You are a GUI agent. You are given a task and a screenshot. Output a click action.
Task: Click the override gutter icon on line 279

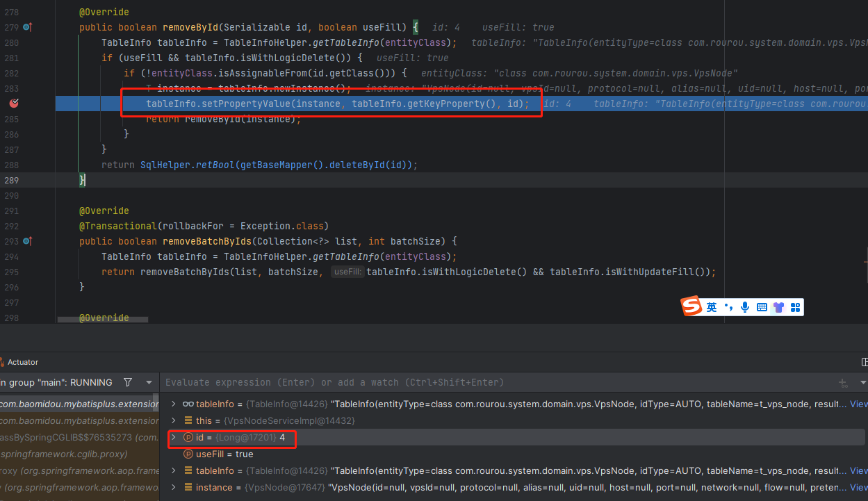click(27, 27)
